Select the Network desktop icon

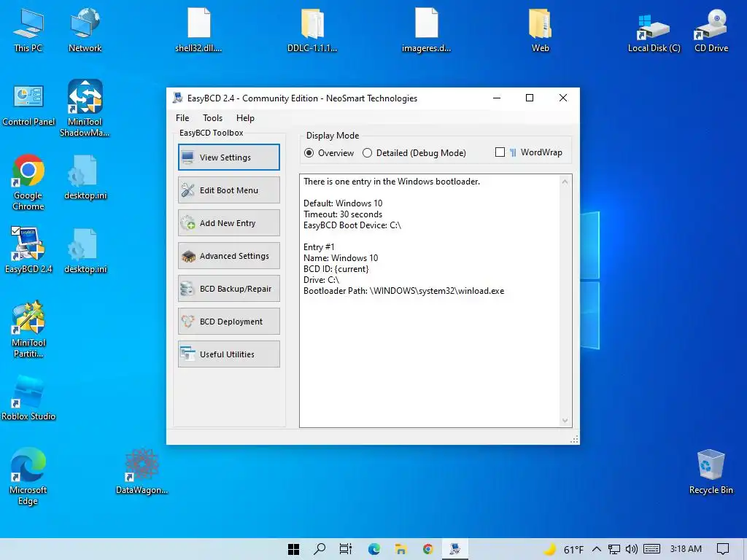(85, 30)
